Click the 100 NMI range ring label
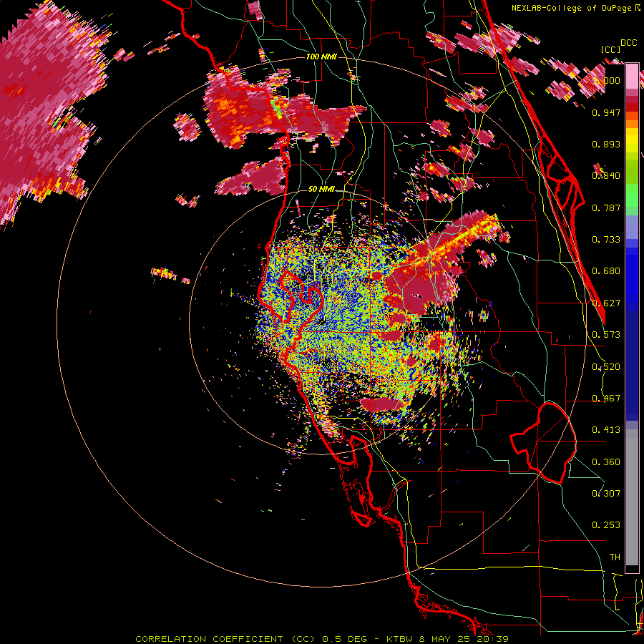644x644 pixels. (x=321, y=57)
